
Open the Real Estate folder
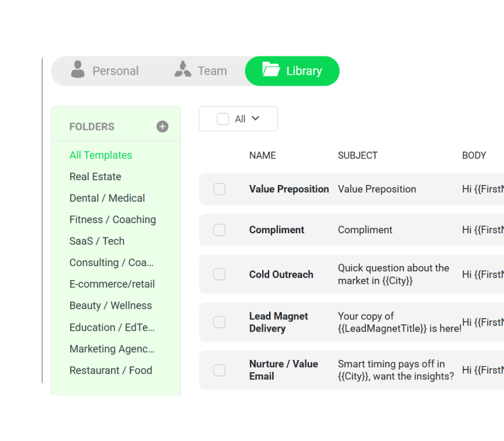[x=95, y=177]
